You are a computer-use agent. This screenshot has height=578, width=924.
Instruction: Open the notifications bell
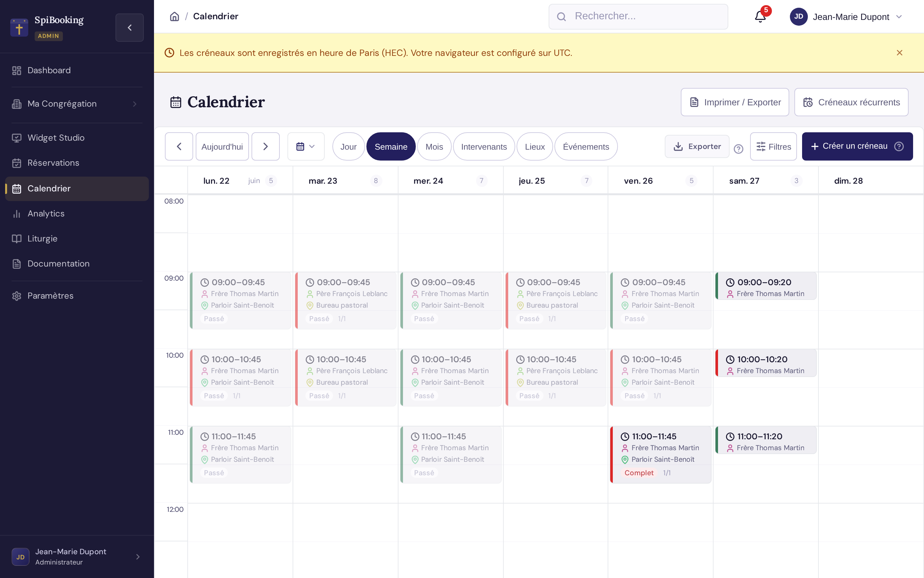(x=760, y=16)
